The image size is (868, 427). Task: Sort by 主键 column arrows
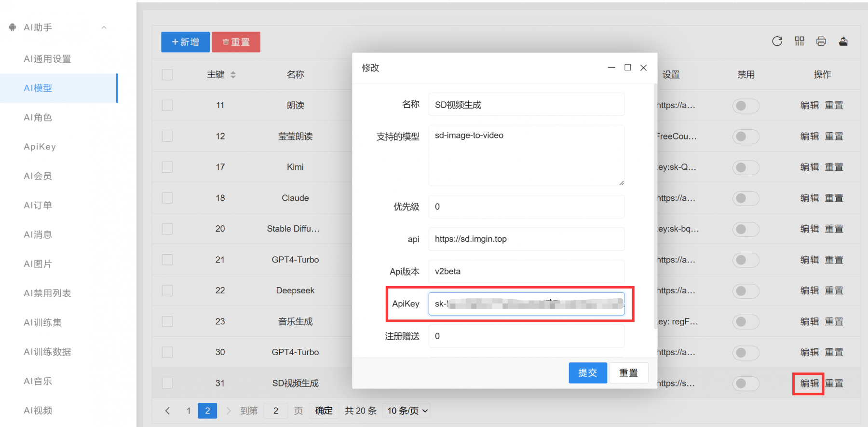233,75
